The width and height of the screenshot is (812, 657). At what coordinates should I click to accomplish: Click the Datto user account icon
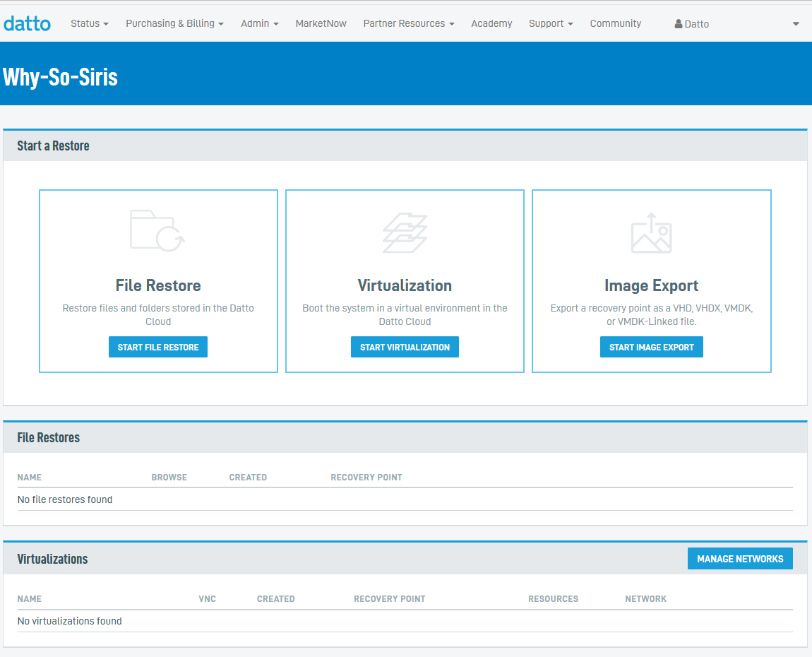[x=679, y=24]
